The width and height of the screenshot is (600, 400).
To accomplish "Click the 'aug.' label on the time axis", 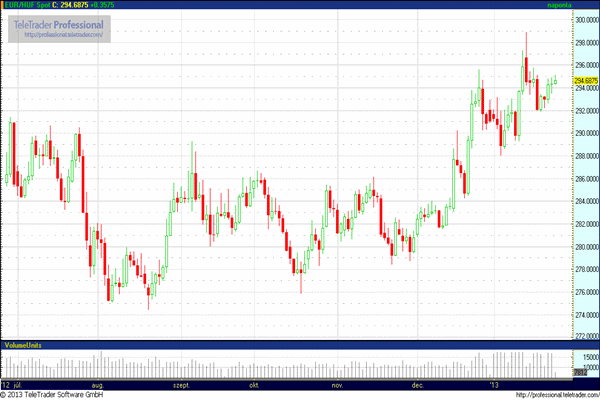I will click(98, 384).
